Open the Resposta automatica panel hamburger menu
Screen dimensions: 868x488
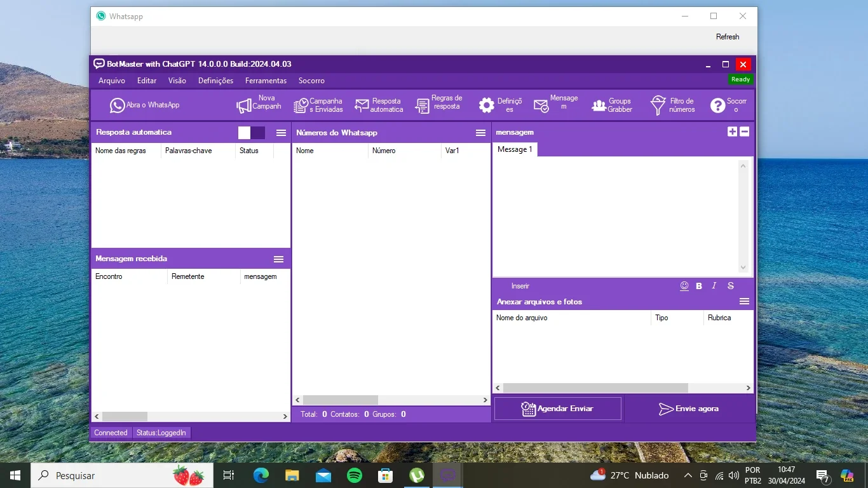[281, 133]
